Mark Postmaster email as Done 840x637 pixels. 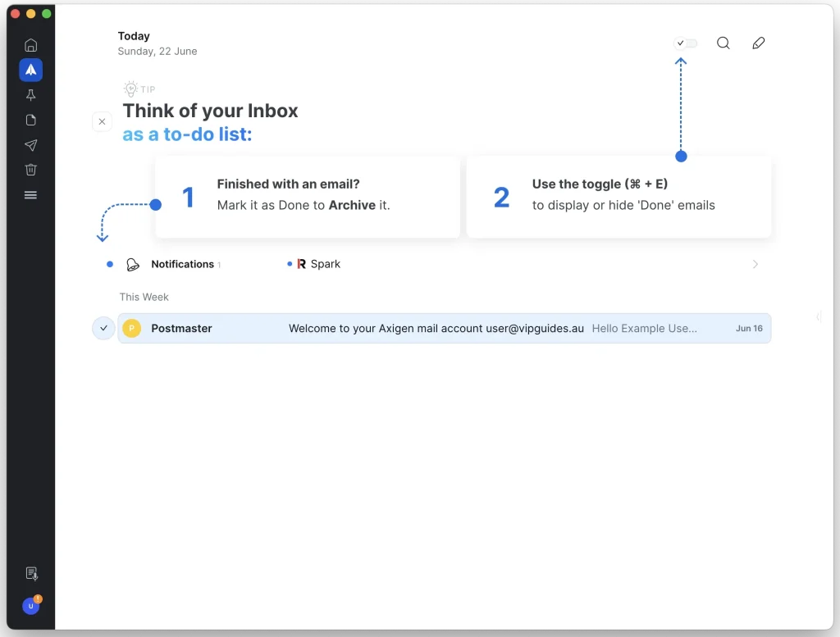pyautogui.click(x=103, y=328)
